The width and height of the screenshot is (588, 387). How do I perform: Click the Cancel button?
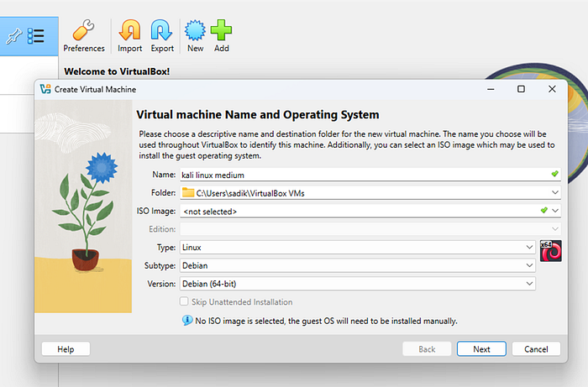point(536,348)
